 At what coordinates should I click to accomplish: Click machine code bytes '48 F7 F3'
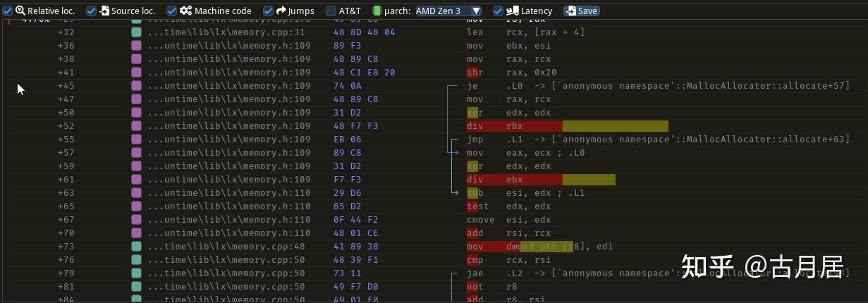click(356, 125)
